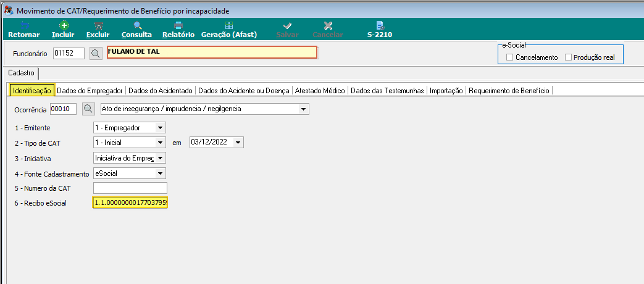The width and height of the screenshot is (644, 284).
Task: Click the '4 - Fonte Cadastramento' label
Action: click(52, 174)
